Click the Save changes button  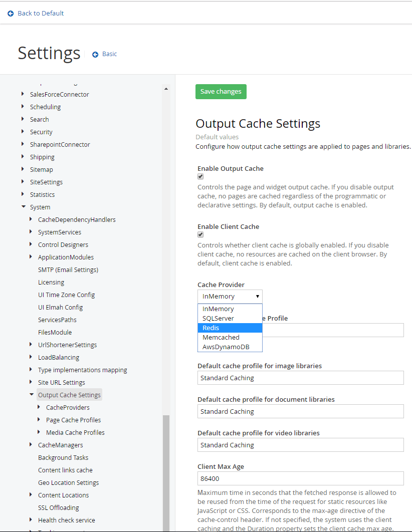(221, 92)
